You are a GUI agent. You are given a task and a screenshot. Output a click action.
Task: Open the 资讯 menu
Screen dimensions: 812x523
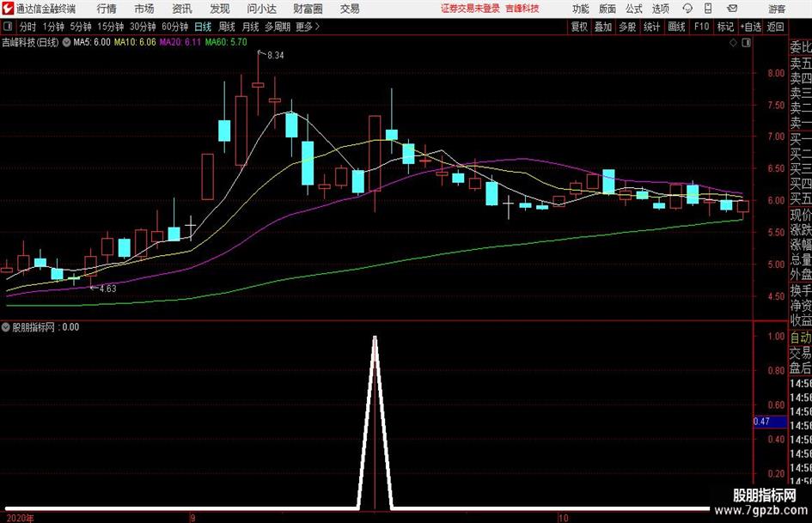182,9
